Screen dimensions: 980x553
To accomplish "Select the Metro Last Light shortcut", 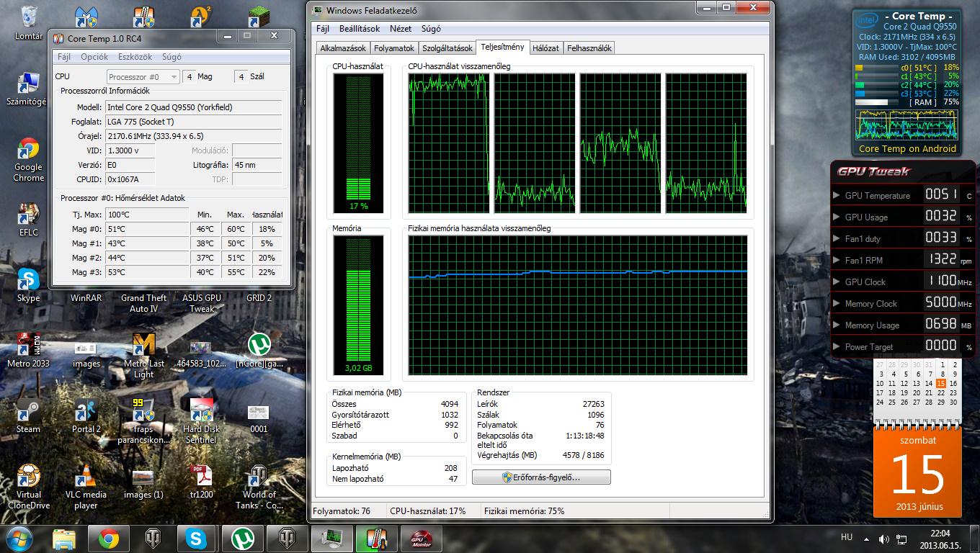I will 144,356.
